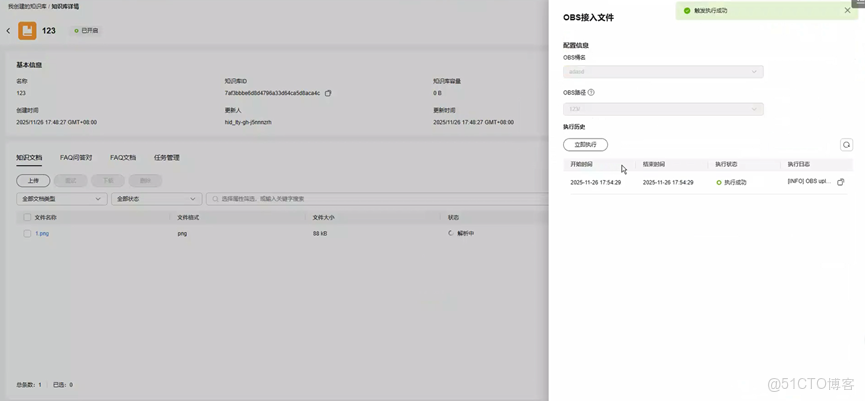Click the 已开启 status badge

click(87, 31)
